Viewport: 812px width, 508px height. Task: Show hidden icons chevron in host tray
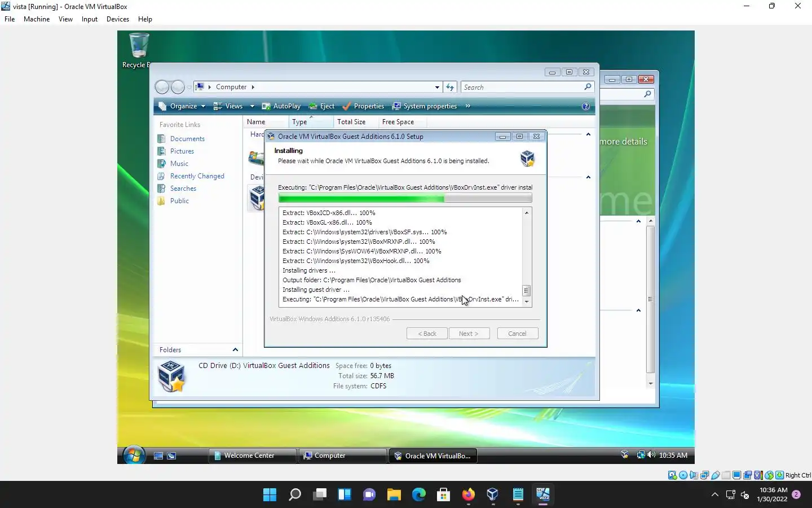click(714, 495)
